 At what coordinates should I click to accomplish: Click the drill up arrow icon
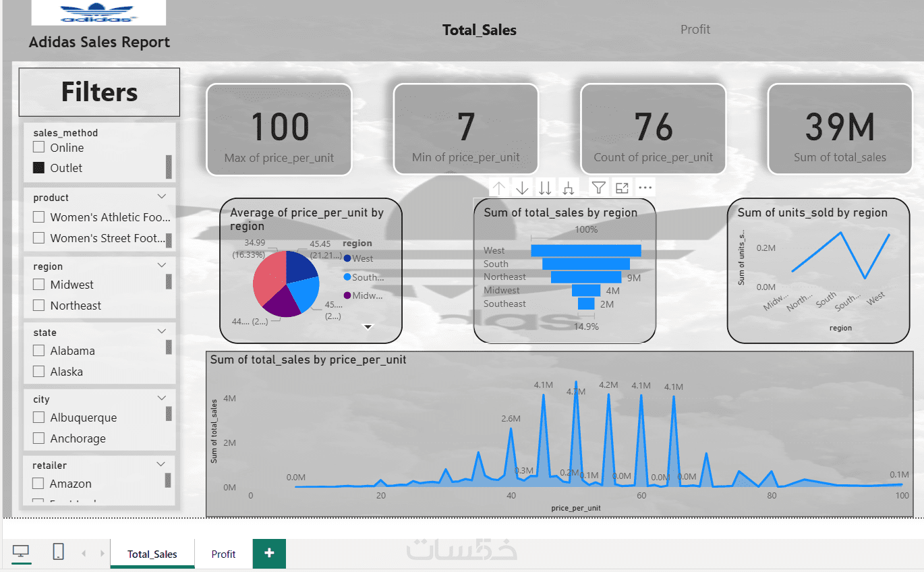[499, 188]
